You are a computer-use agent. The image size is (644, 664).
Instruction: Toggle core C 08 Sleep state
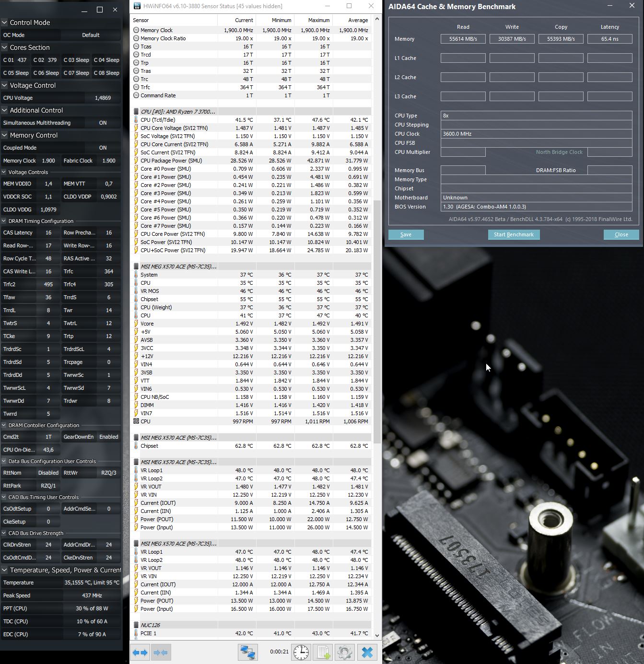[x=106, y=73]
